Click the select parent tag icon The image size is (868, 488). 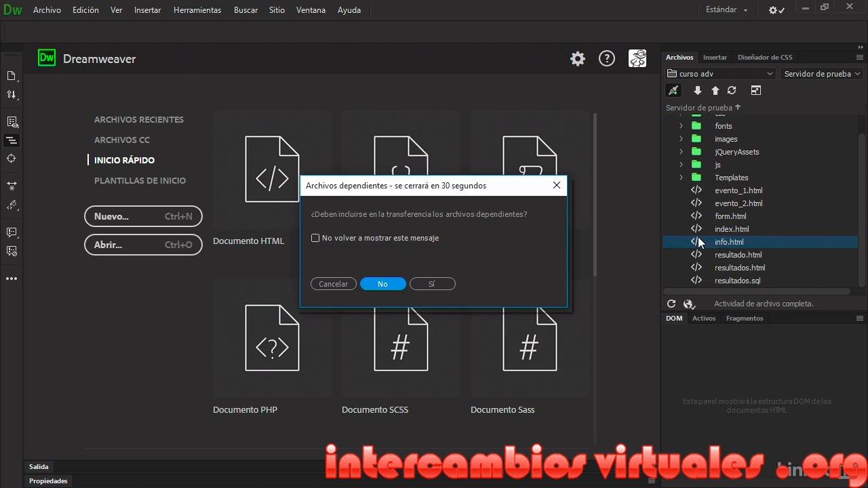point(12,205)
